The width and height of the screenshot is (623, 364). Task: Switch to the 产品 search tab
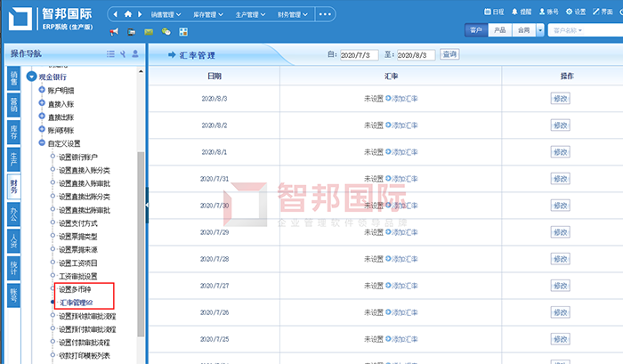pyautogui.click(x=500, y=31)
